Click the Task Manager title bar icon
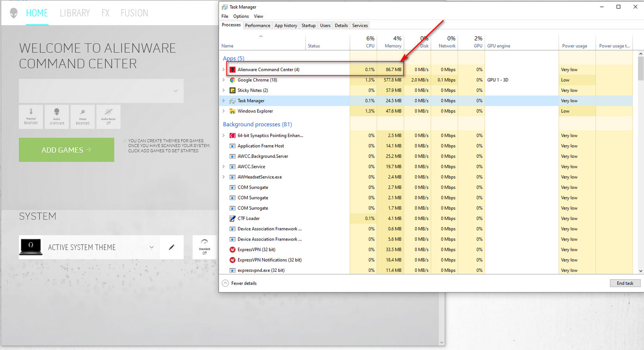The height and width of the screenshot is (350, 644). tap(225, 7)
